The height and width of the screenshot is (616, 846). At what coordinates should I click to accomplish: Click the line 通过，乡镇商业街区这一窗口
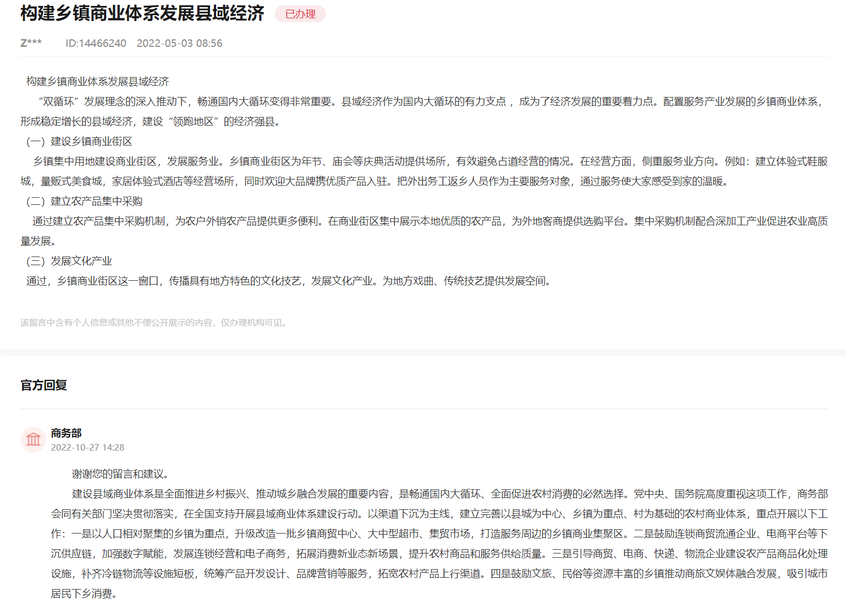290,281
